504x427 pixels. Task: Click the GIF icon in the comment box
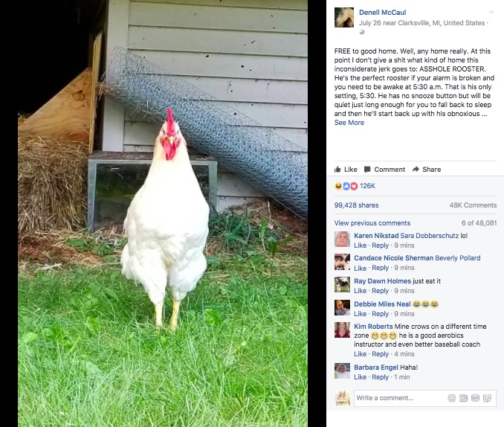(x=475, y=398)
